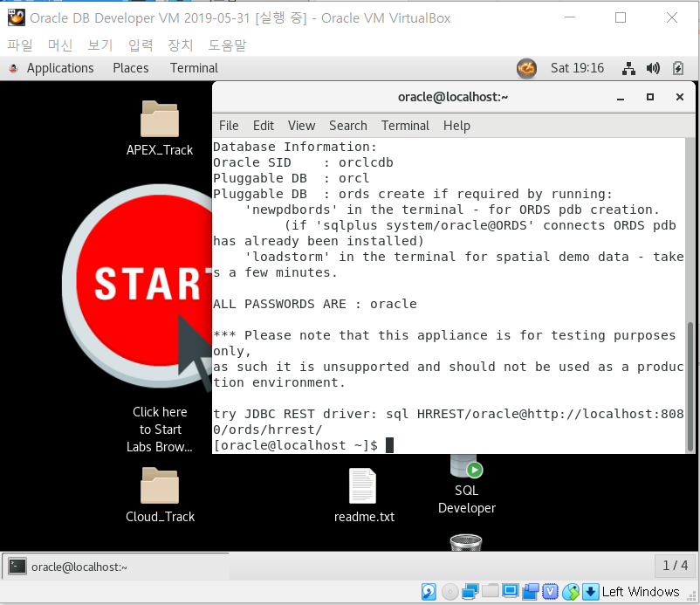Click VirtualBox mouse integration indicator

[x=571, y=592]
